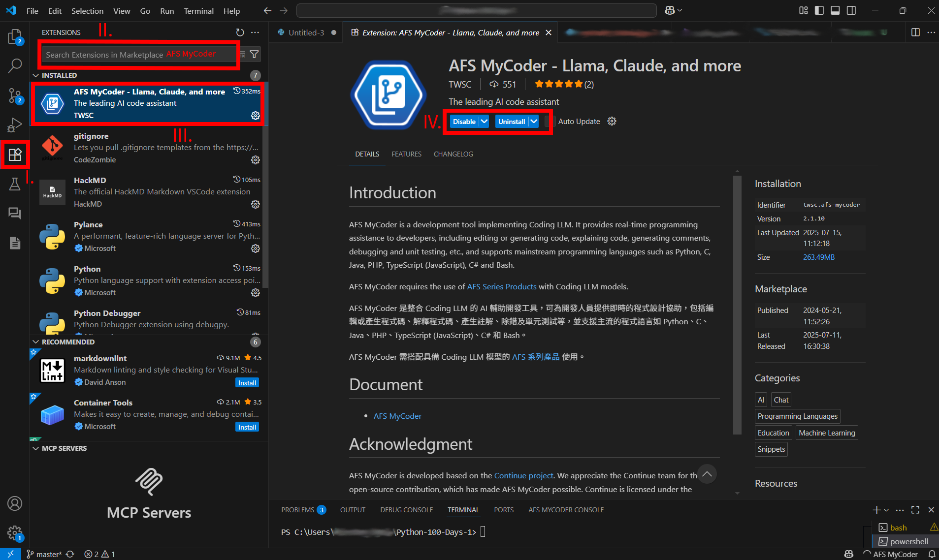Toggle secondary side bar visibility
Screen dimensions: 939x560
tap(851, 10)
